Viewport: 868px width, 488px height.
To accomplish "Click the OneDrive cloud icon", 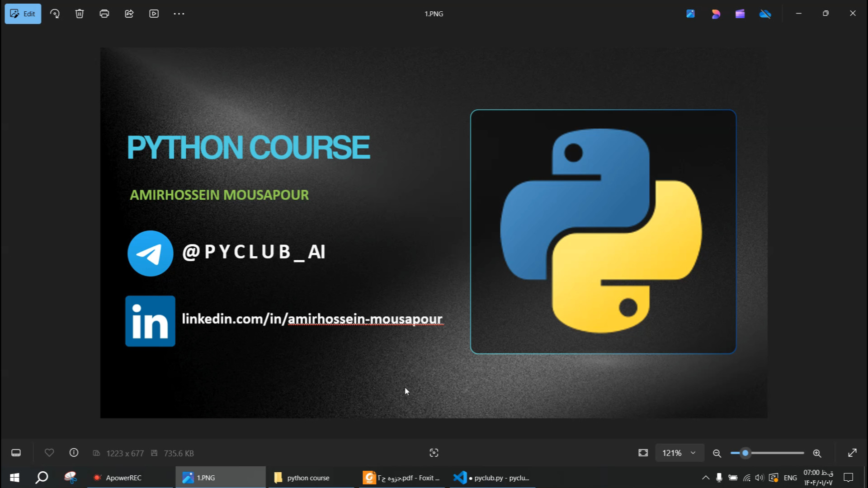I will point(765,14).
